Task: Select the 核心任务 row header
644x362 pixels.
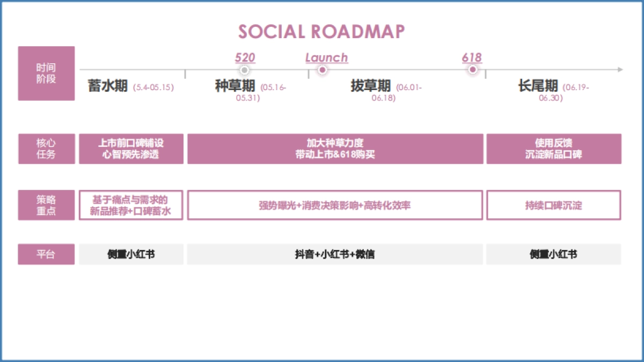Action: pyautogui.click(x=46, y=149)
